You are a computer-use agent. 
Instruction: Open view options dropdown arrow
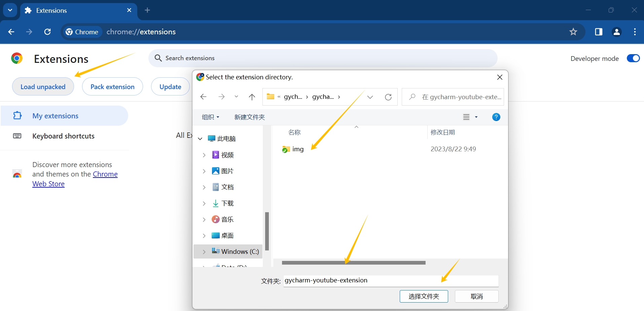click(476, 117)
